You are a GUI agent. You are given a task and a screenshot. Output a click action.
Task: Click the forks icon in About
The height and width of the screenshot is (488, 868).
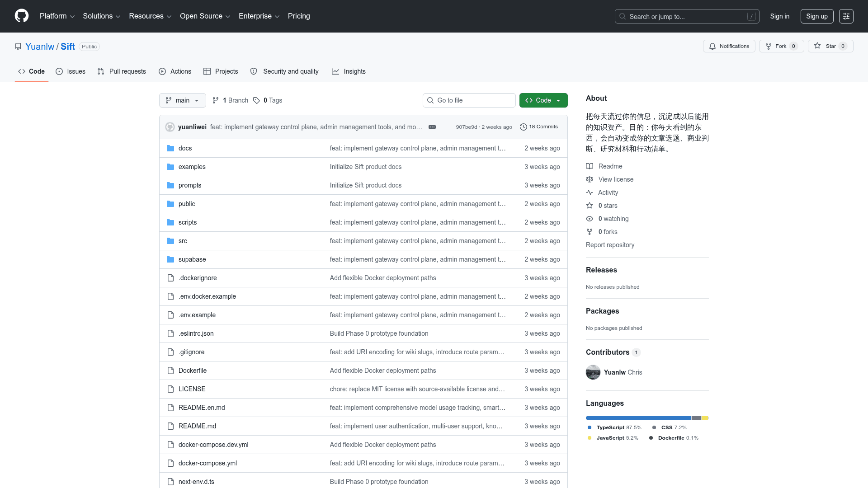click(590, 232)
